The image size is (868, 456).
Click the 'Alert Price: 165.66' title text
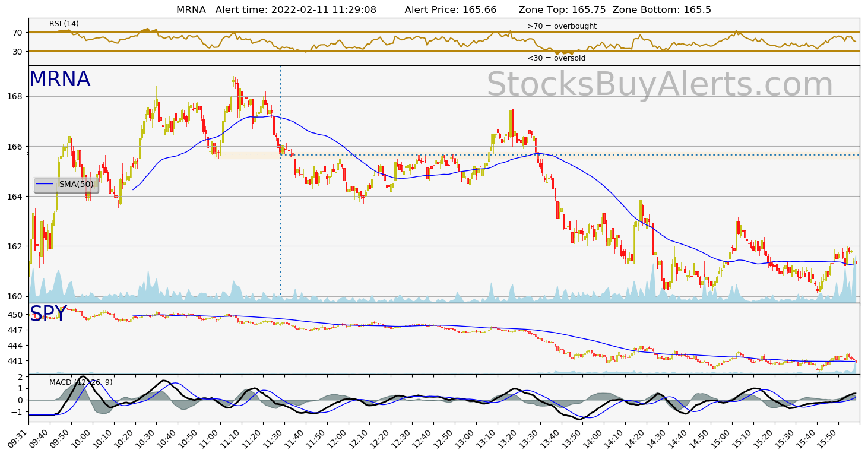click(451, 10)
